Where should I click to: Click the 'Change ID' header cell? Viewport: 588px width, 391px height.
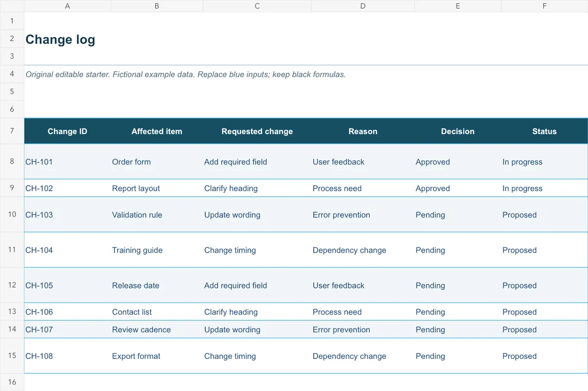coord(67,131)
